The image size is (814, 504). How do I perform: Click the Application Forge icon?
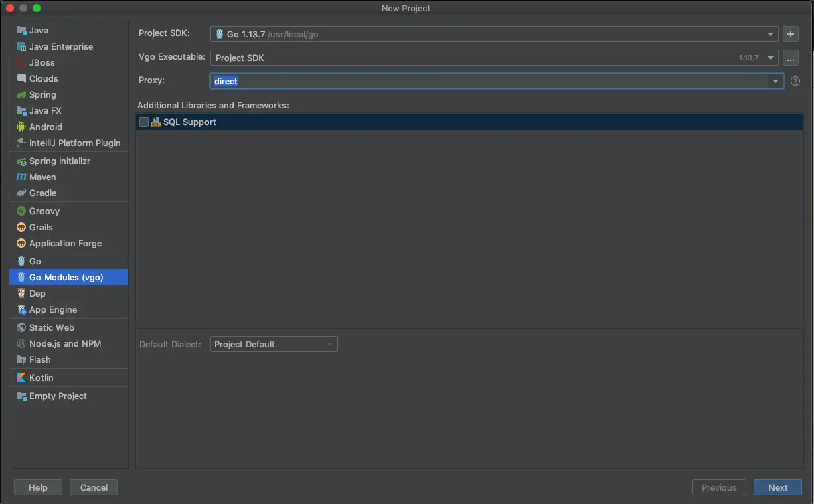coord(21,243)
